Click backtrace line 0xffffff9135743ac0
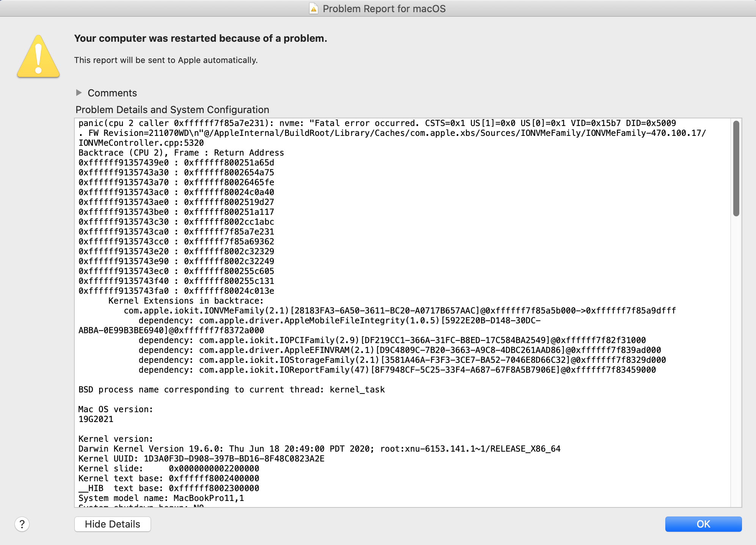Viewport: 756px width, 545px height. coord(176,192)
